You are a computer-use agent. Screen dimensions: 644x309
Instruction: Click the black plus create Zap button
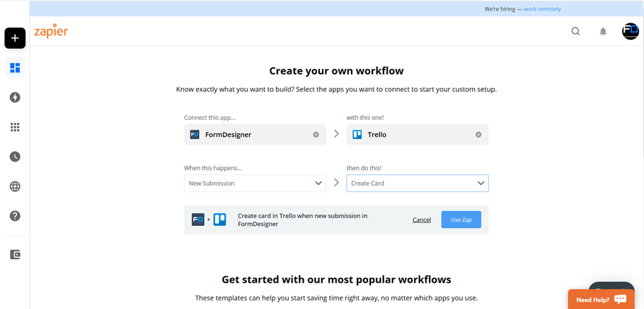(x=15, y=38)
